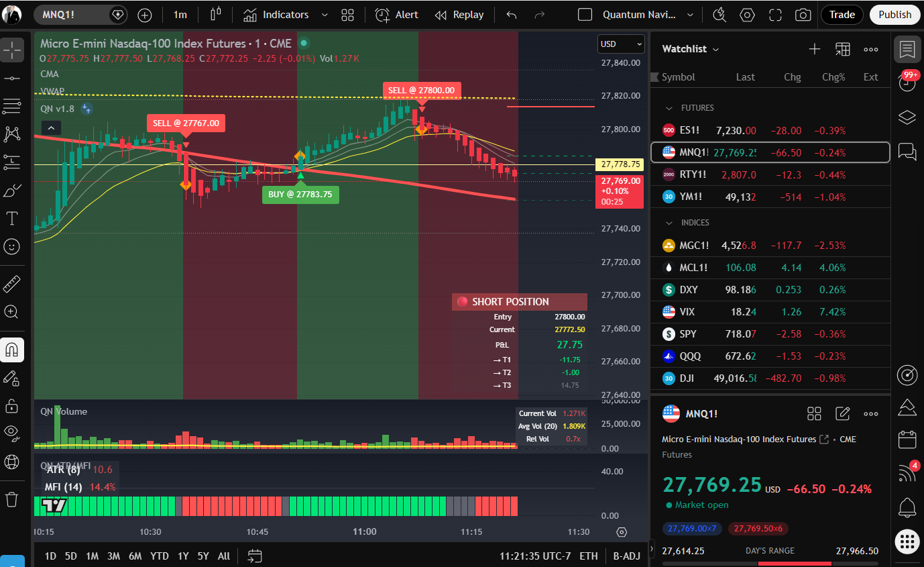Select the All date range
The width and height of the screenshot is (924, 567).
[224, 556]
